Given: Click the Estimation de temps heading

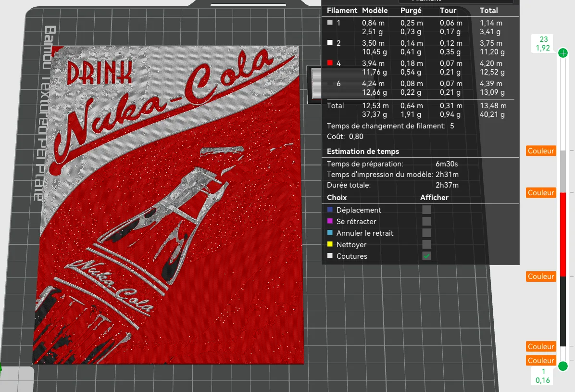Looking at the screenshot, I should click(x=362, y=151).
